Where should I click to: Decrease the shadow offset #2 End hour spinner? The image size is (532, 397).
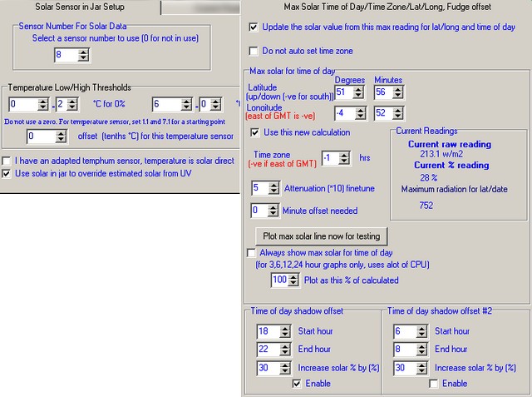(422, 353)
